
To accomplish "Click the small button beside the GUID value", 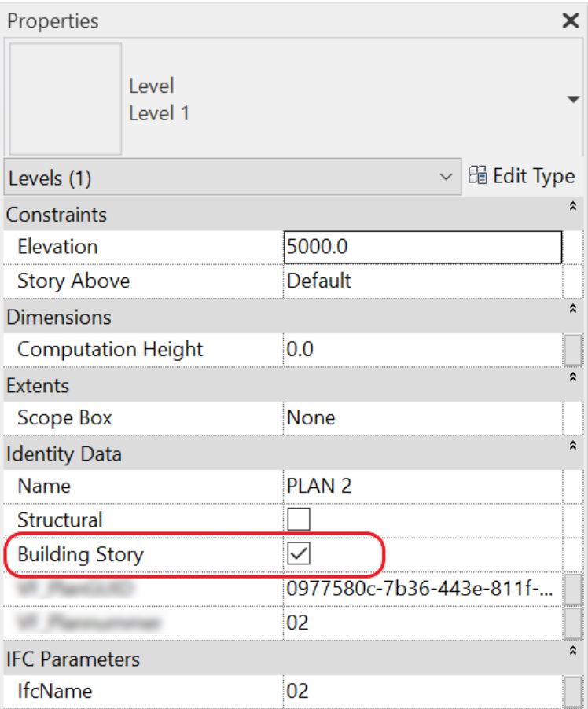I will [573, 589].
